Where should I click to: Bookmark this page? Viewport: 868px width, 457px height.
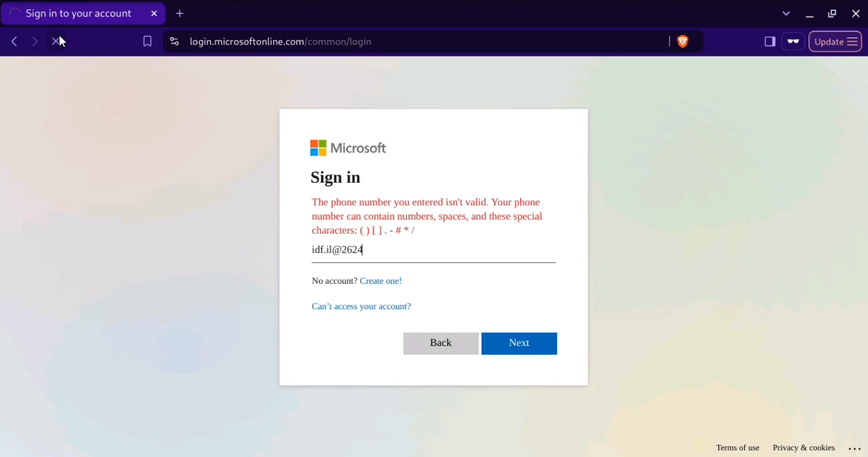[147, 41]
